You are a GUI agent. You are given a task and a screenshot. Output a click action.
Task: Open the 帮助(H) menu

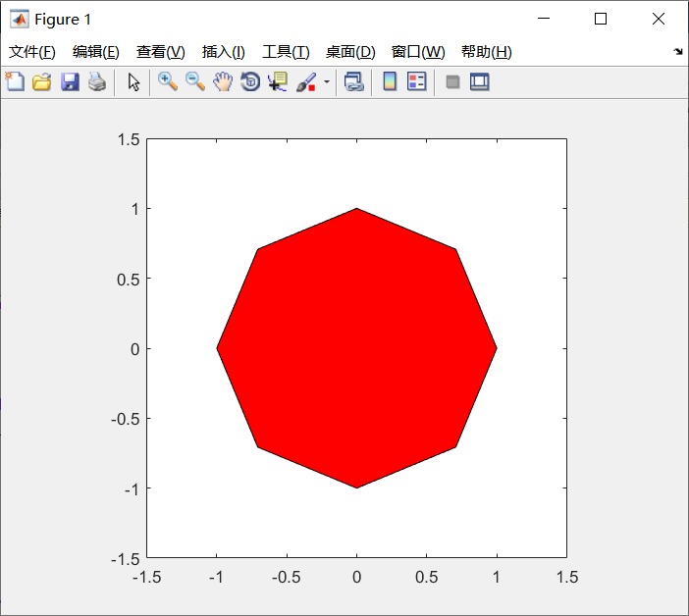pyautogui.click(x=487, y=52)
